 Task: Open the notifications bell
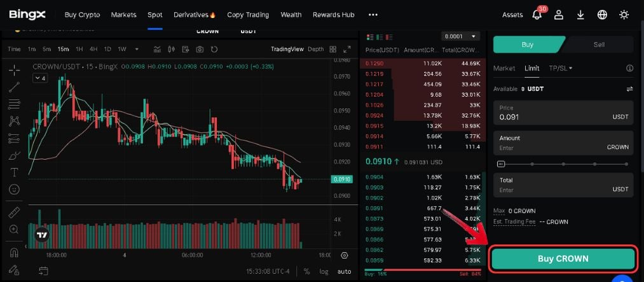(537, 15)
